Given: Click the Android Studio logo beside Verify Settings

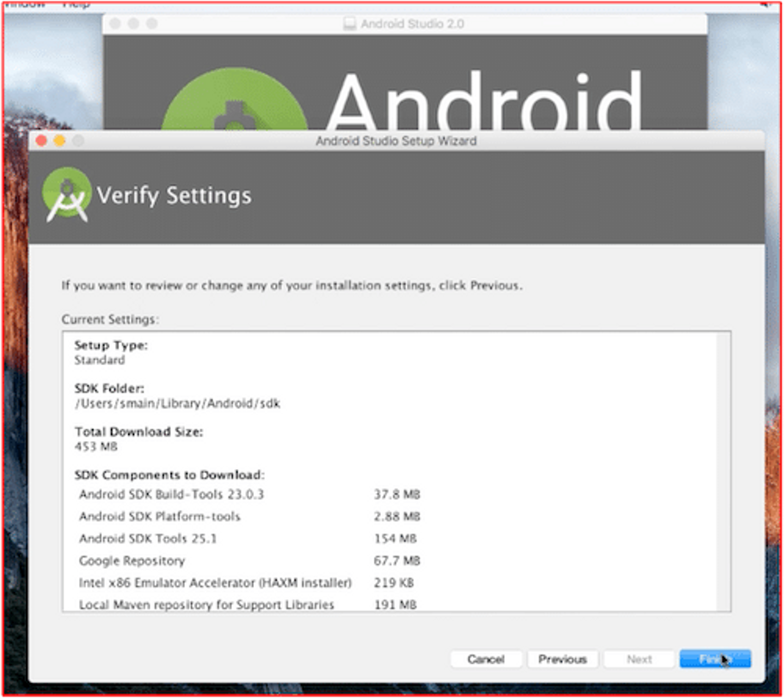Looking at the screenshot, I should coord(67,194).
